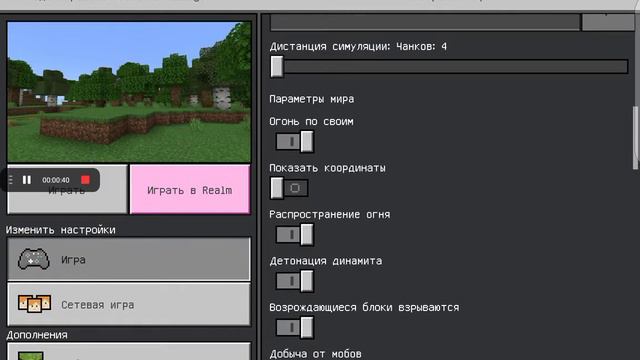Click the simulation distance slider handle
Image resolution: width=640 pixels, height=360 pixels.
point(277,66)
